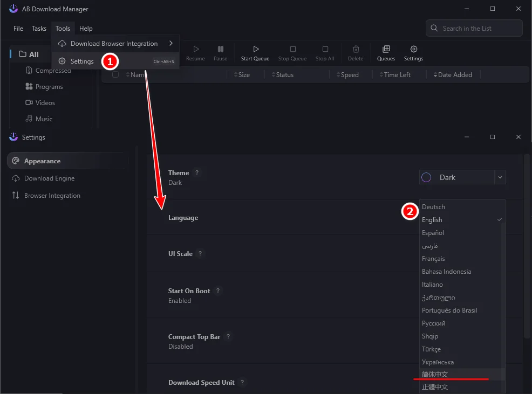
Task: Focus the Search in the List field
Action: (474, 28)
